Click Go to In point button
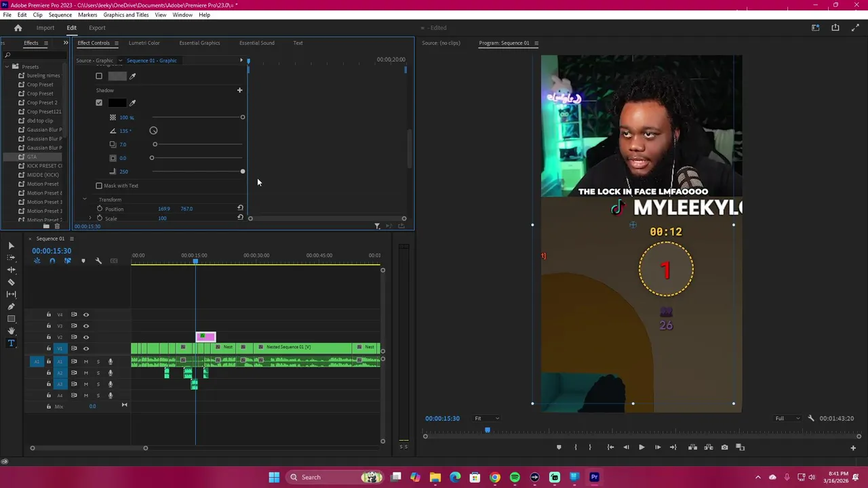Screen dimensions: 868x488 coord(610,447)
